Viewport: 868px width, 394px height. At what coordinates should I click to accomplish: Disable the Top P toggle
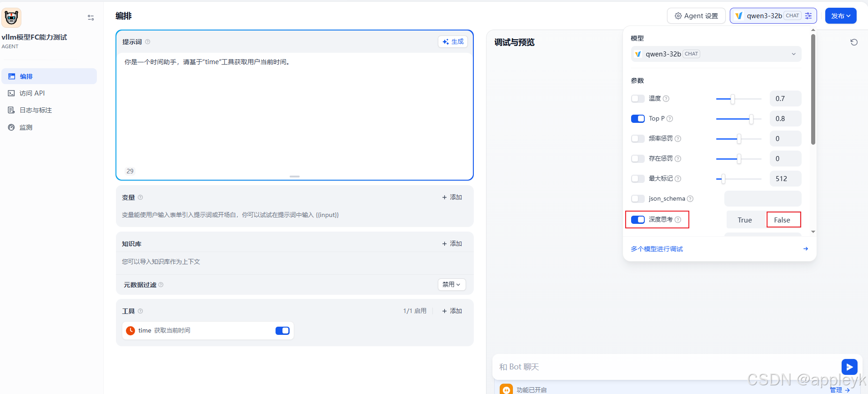click(638, 119)
